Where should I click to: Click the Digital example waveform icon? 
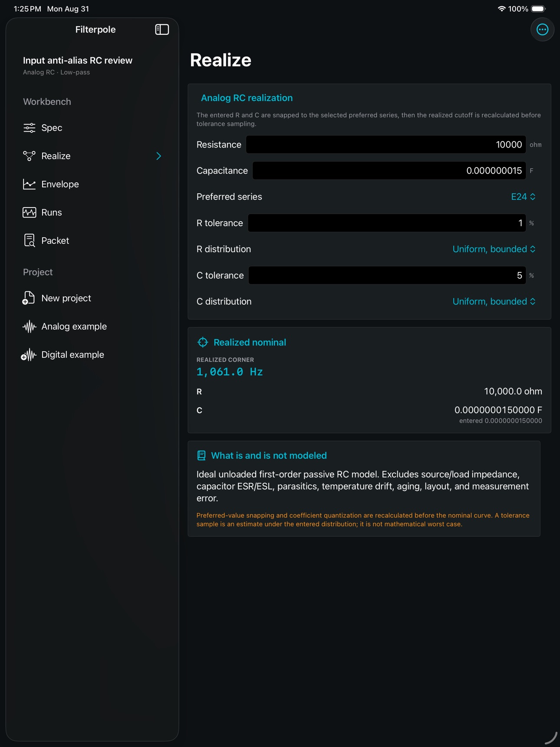point(29,355)
